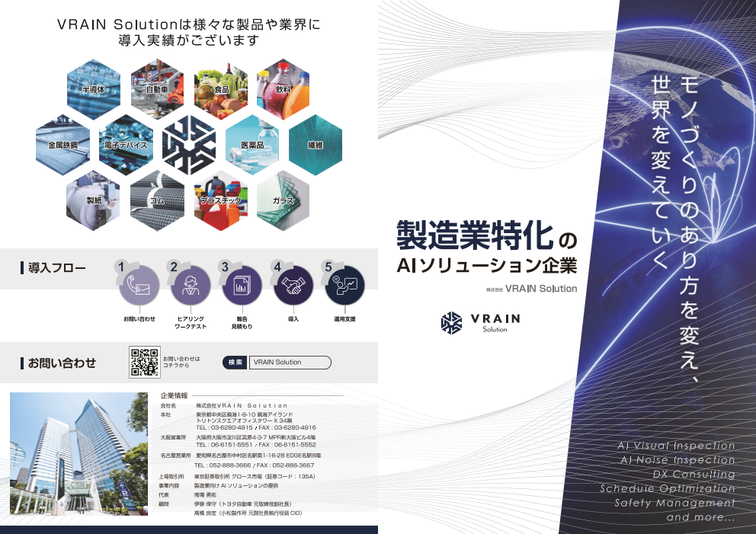Screen dimensions: 756x534
Task: Click the Nagoya TEL 052-888-3666 line
Action: click(254, 465)
